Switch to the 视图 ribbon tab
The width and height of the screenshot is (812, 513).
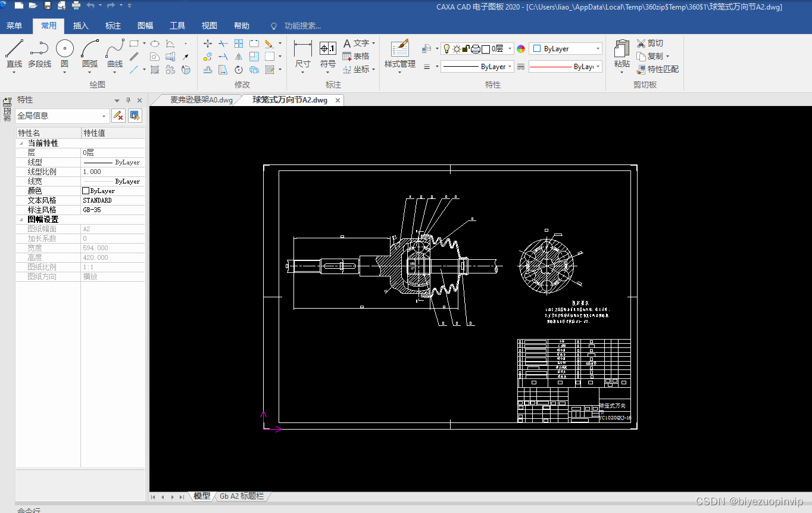coord(210,26)
